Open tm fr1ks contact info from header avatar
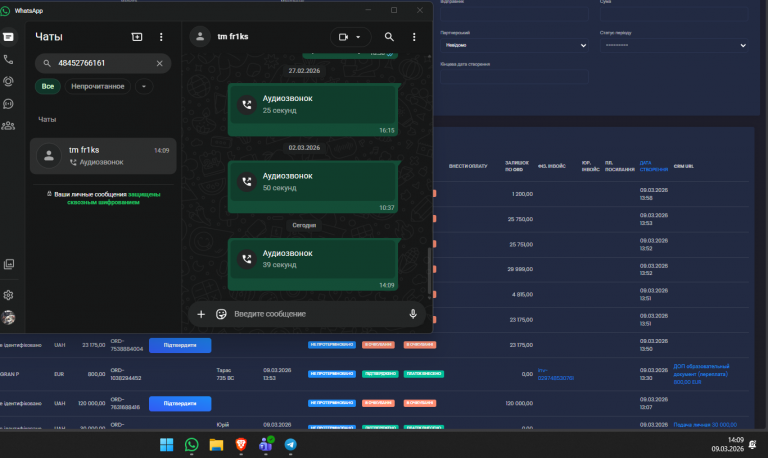 tap(200, 37)
